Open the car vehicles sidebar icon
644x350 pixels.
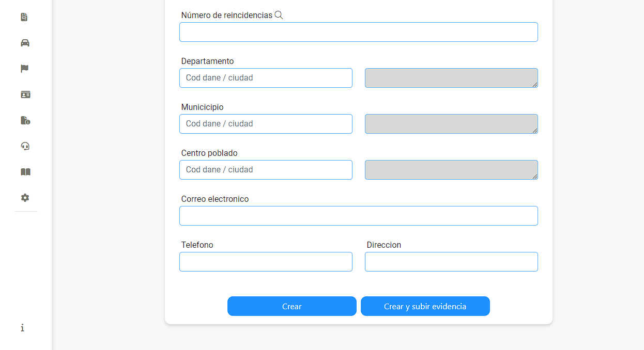(x=25, y=43)
